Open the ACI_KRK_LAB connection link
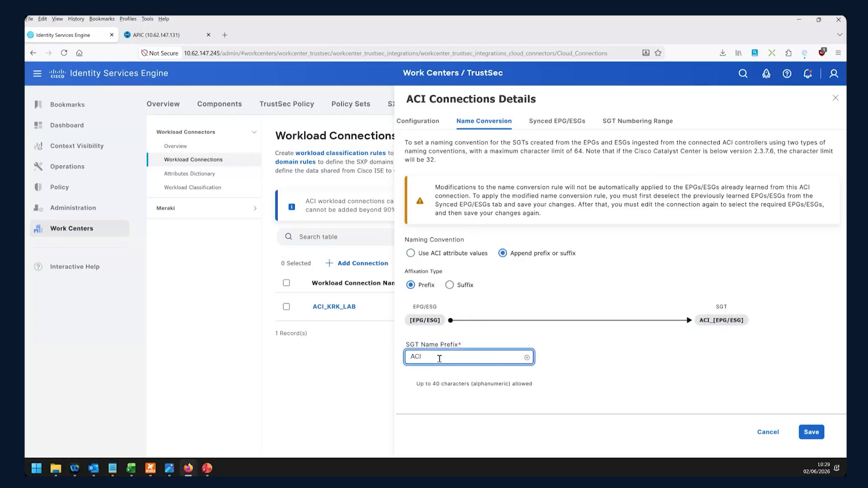 334,307
